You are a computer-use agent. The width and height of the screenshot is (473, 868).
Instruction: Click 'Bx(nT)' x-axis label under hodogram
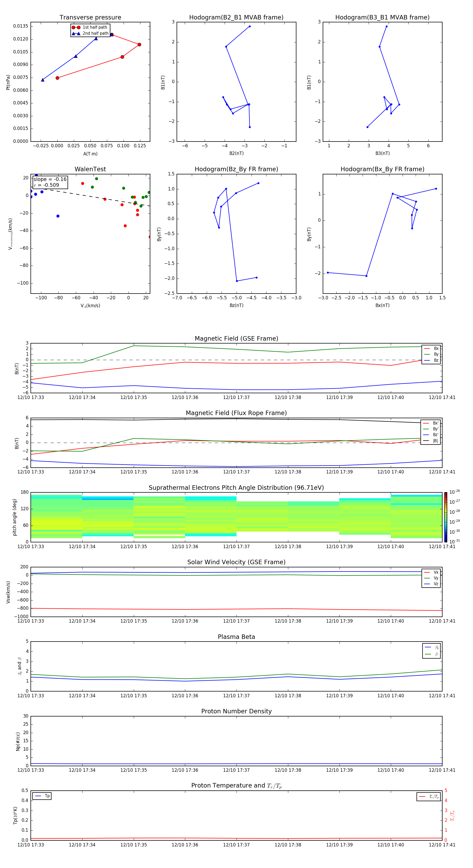coord(382,305)
